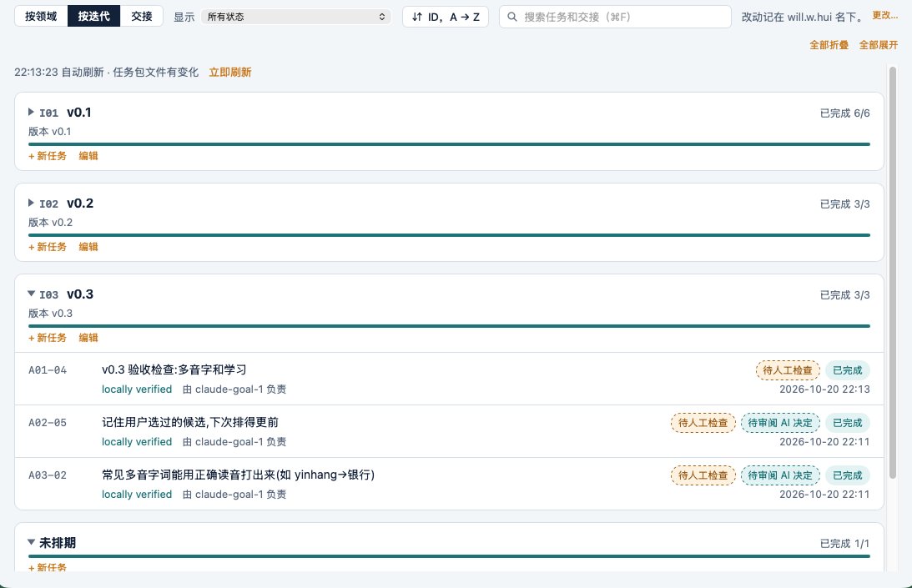Click 已完成 badge on A02-05

(x=848, y=423)
